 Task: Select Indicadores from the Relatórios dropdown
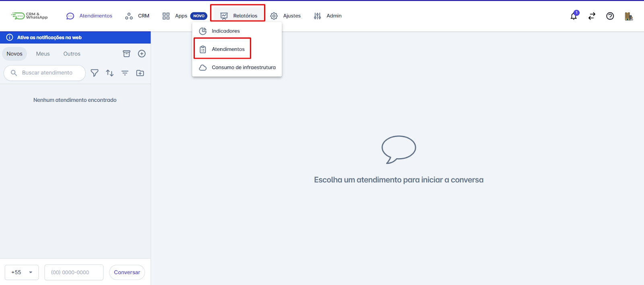click(x=237, y=31)
